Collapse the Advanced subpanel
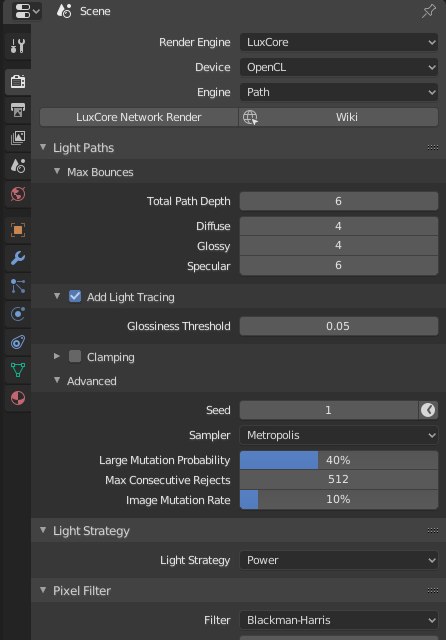Screen dimensions: 446x640 coord(57,380)
